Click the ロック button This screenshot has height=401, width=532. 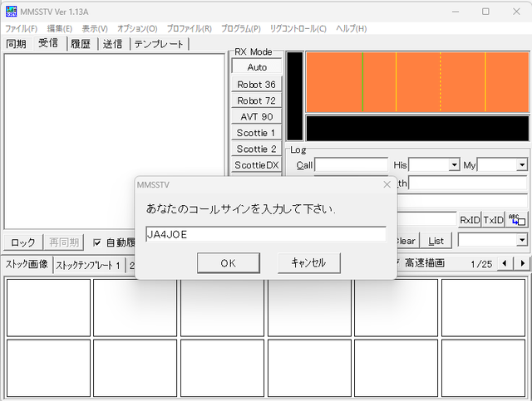pyautogui.click(x=22, y=242)
